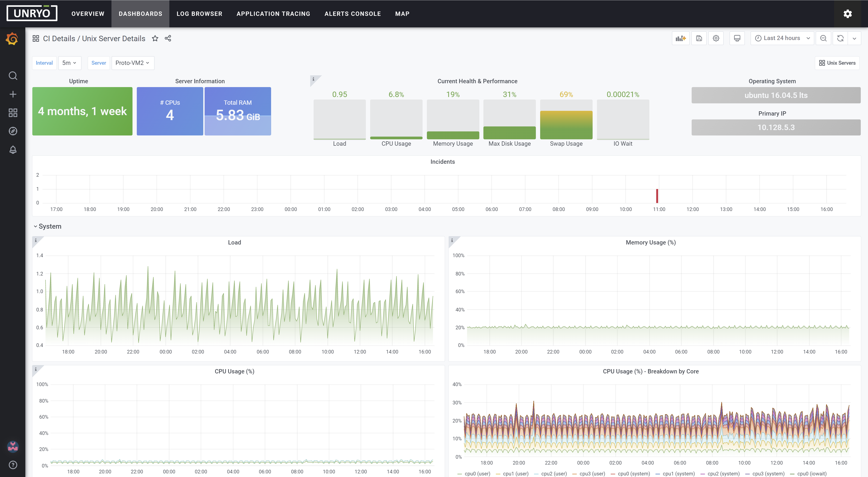
Task: Click the zoom out time range icon
Action: pyautogui.click(x=823, y=38)
